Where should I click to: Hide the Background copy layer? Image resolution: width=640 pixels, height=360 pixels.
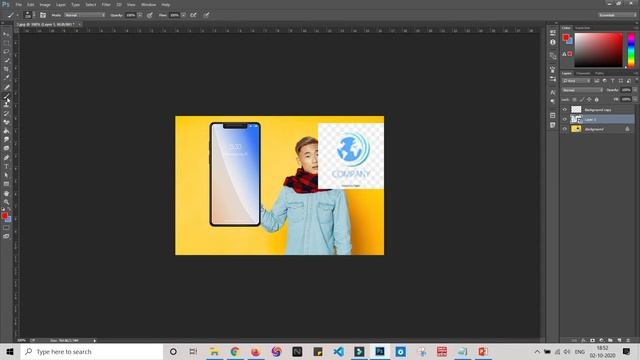(565, 110)
